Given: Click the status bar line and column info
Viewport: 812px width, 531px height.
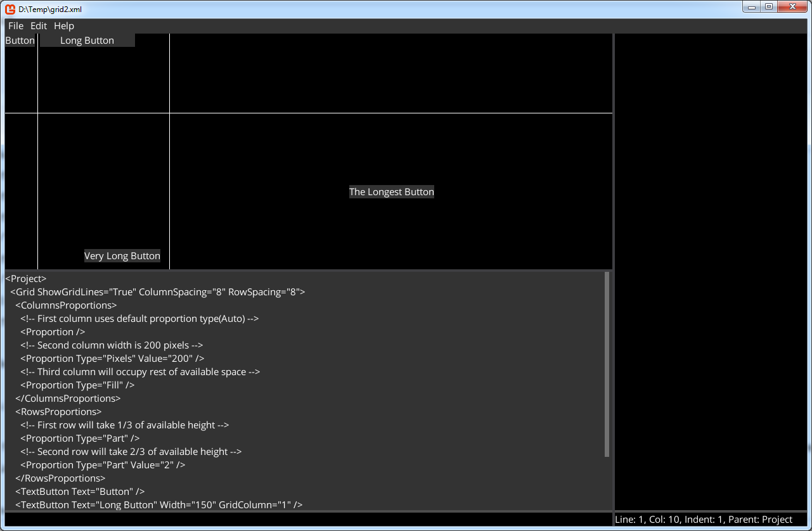Looking at the screenshot, I should (x=704, y=520).
